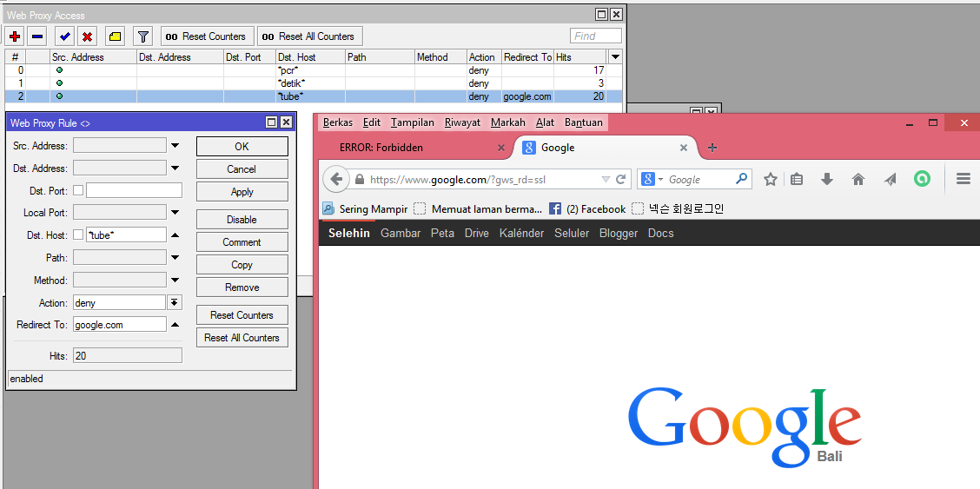The image size is (980, 489).
Task: Open a new tab with plus button
Action: 712,148
